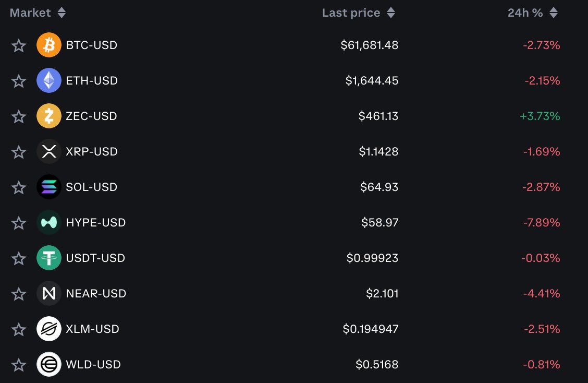Sort by Market column arrows
This screenshot has height=383, width=588.
[62, 13]
